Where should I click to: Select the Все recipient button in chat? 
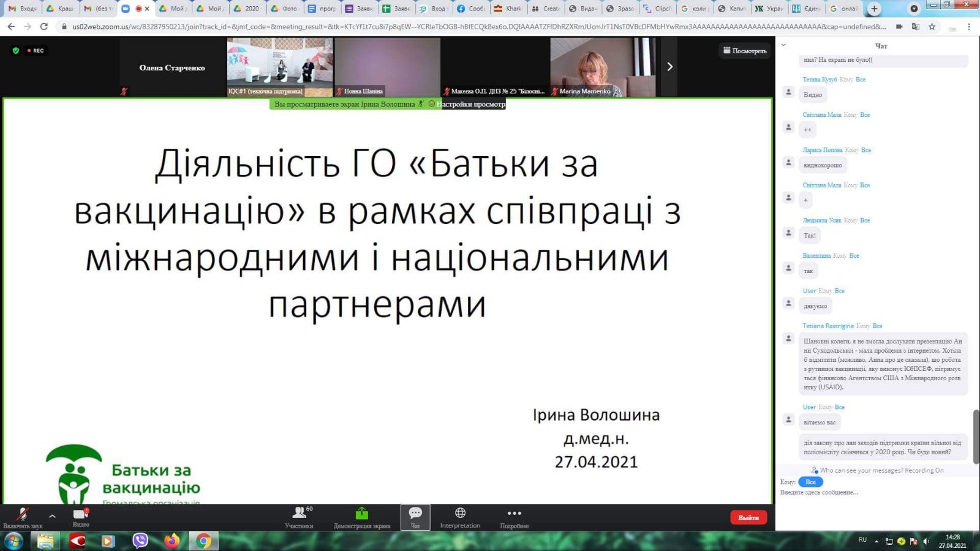[x=810, y=482]
